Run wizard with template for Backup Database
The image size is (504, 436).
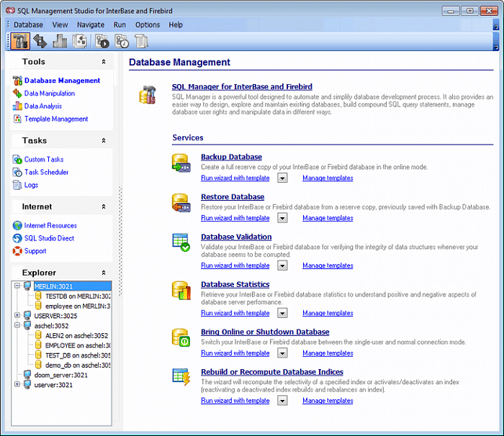[235, 178]
